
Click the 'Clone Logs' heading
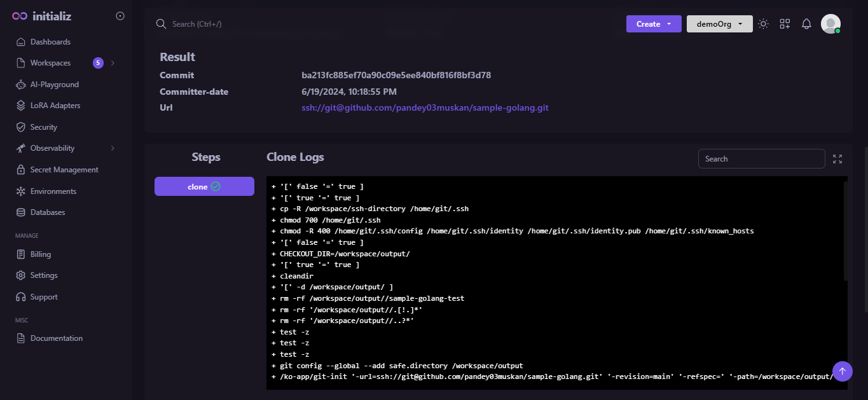pyautogui.click(x=295, y=157)
